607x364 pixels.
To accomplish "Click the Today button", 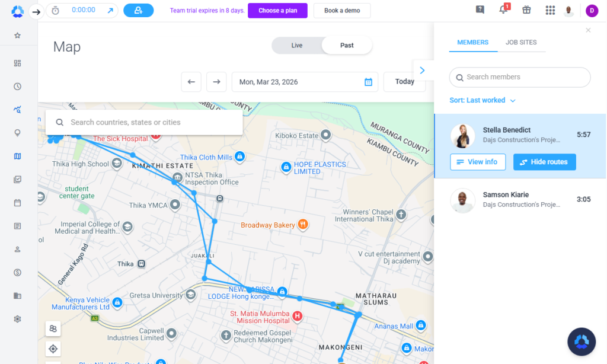I will click(x=404, y=82).
